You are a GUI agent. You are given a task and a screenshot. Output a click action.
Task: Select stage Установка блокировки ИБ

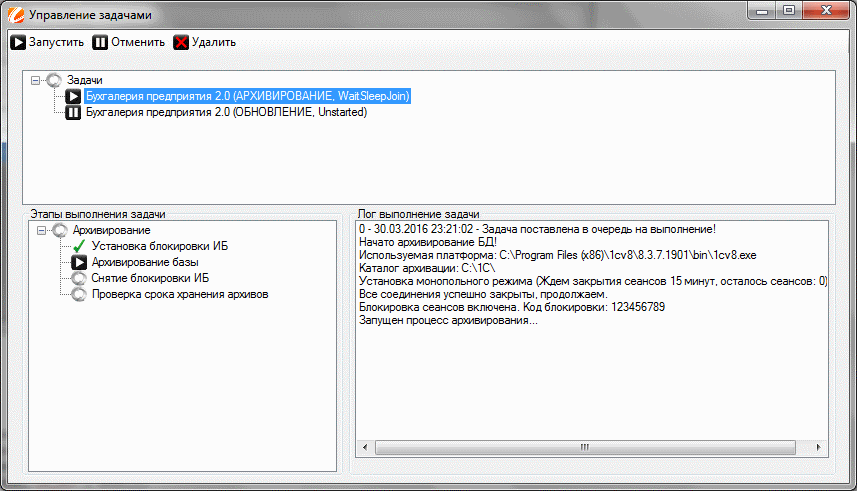[160, 246]
